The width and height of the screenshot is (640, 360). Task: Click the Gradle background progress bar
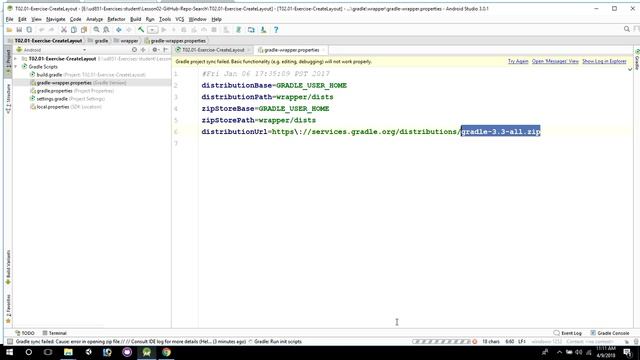tap(441, 342)
